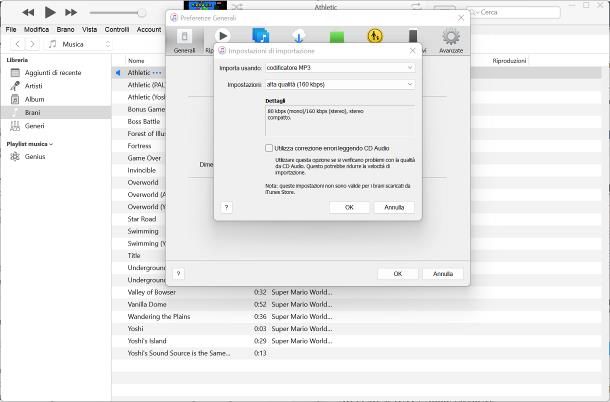Click OK in the Impostazioni di importazione dialog
610x402 pixels.
click(x=349, y=207)
